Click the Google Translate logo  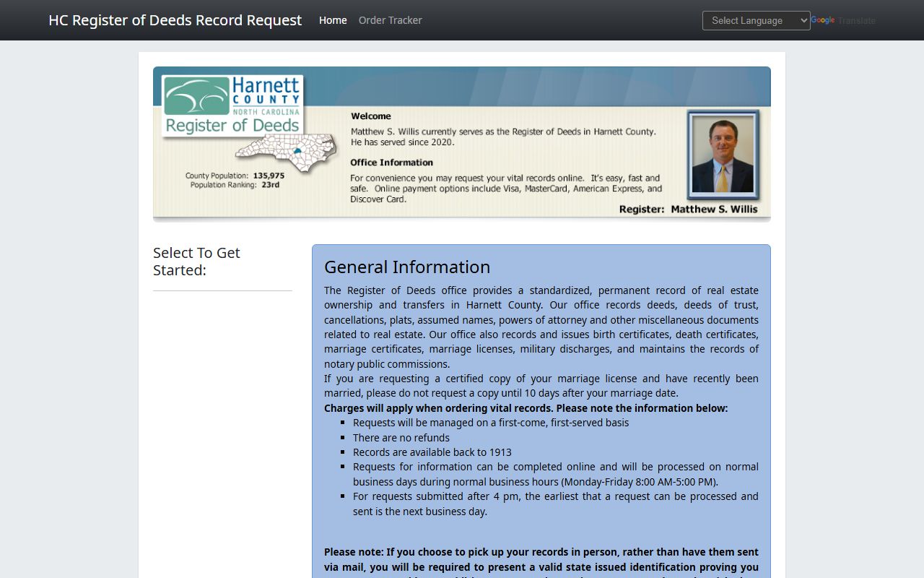point(823,20)
